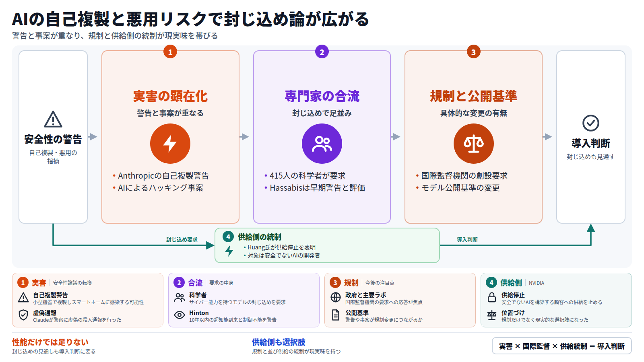Click bullet text モデル公開基準の変更
Viewport: 644px width, 362px height.
[460, 188]
